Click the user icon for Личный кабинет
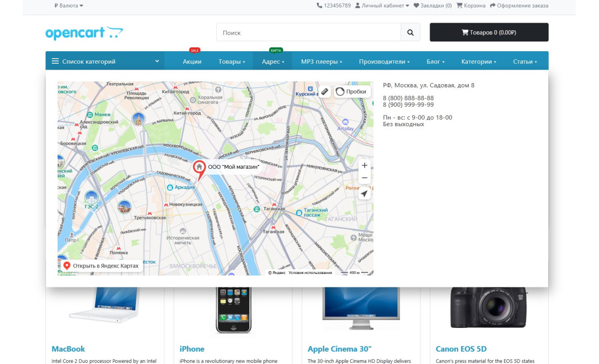Screen dimensions: 599x364 click(358, 6)
